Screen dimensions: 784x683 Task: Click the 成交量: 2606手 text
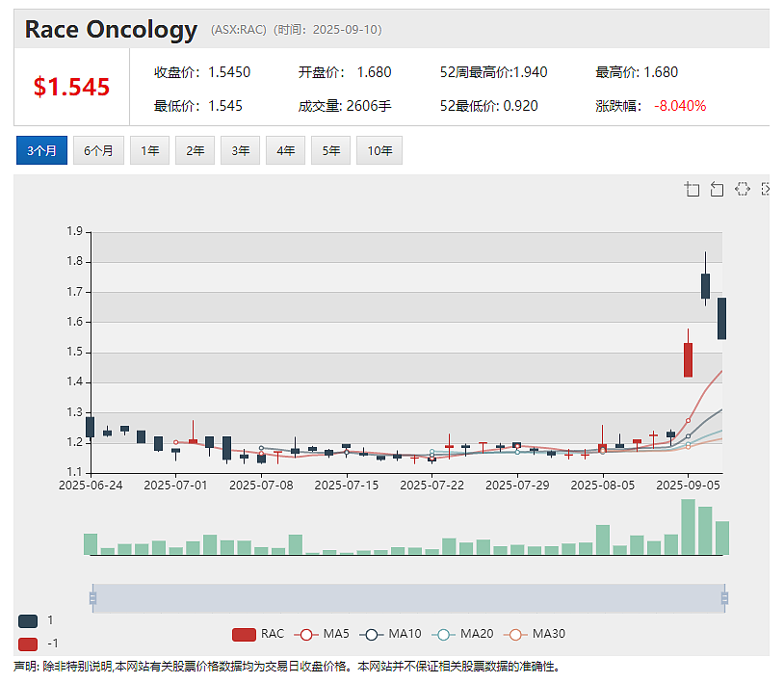(x=345, y=106)
